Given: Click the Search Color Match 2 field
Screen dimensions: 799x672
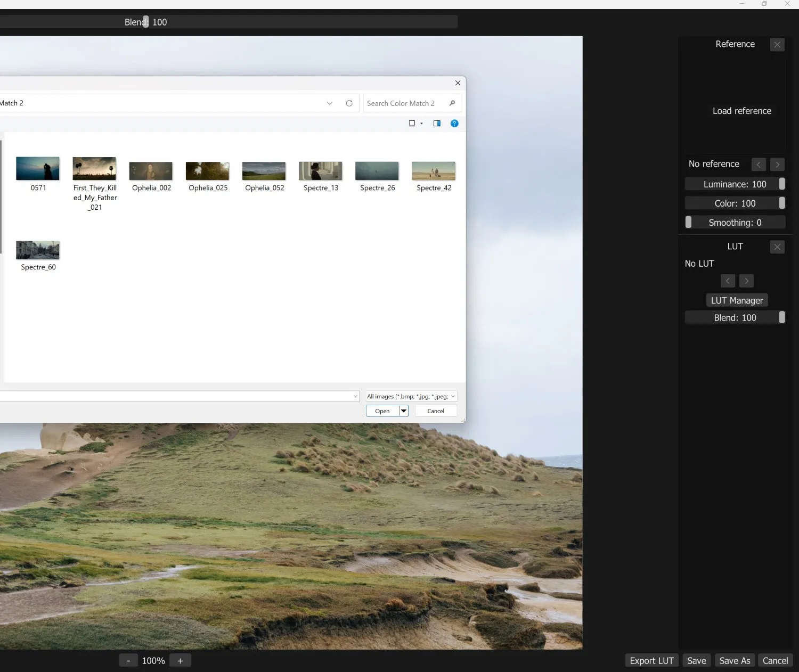Looking at the screenshot, I should point(412,103).
